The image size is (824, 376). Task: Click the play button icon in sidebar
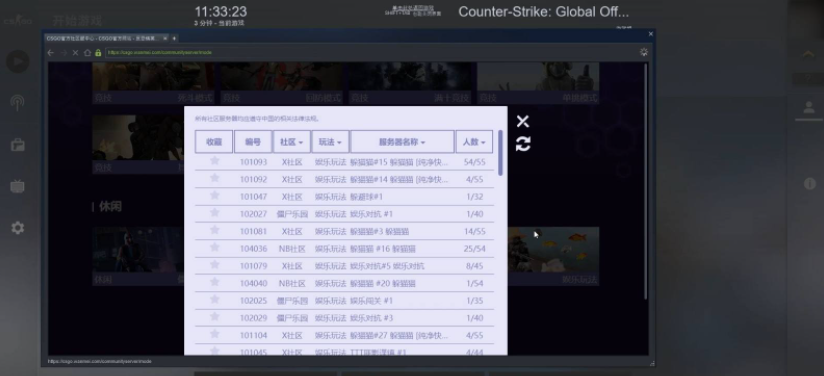tap(18, 61)
